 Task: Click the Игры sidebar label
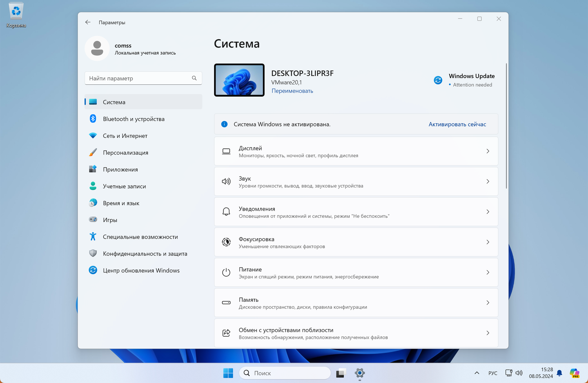click(110, 220)
